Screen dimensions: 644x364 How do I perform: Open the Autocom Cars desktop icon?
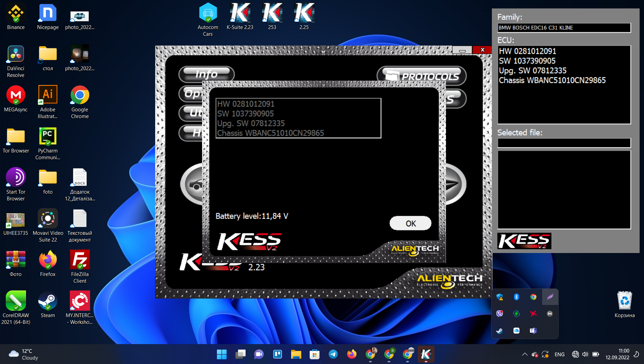[x=208, y=19]
